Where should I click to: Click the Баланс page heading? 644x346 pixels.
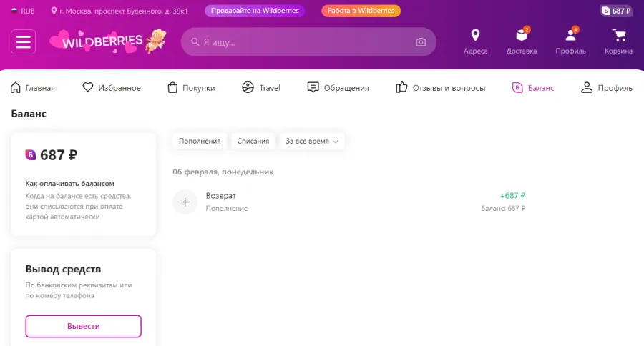click(x=29, y=114)
